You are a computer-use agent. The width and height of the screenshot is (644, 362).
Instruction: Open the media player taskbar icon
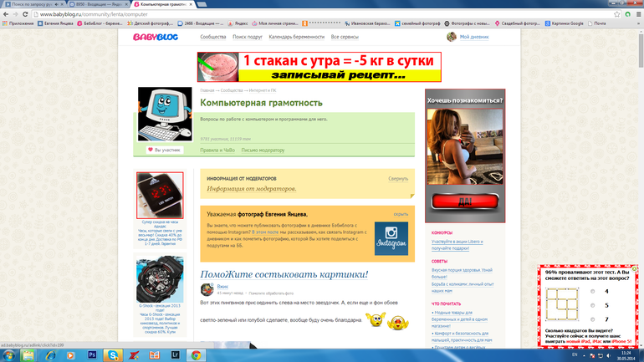[70, 355]
